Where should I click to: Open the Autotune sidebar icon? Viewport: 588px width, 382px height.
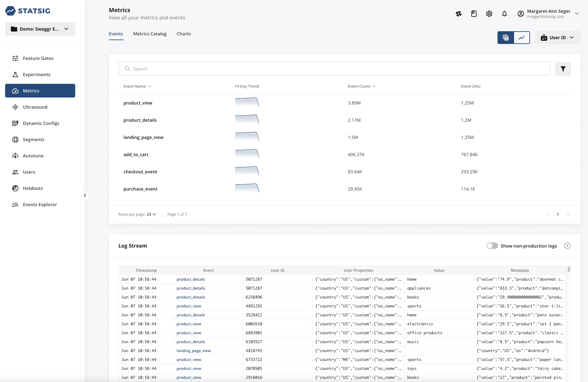coord(15,155)
